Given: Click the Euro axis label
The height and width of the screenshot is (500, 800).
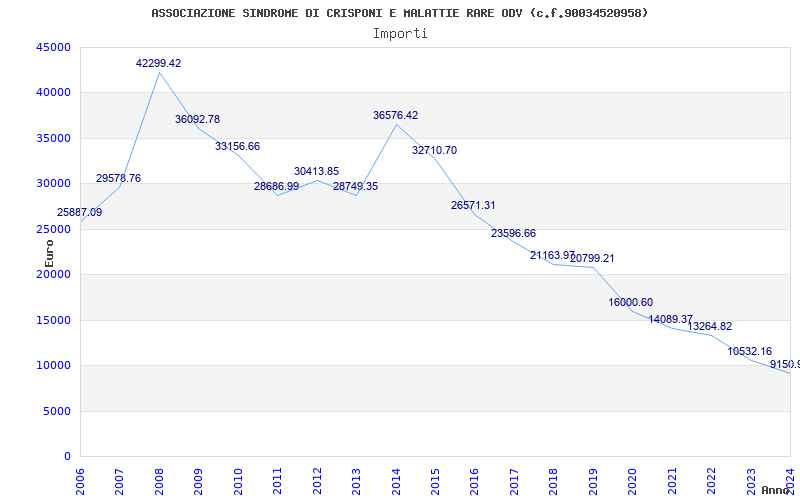Looking at the screenshot, I should point(49,253).
